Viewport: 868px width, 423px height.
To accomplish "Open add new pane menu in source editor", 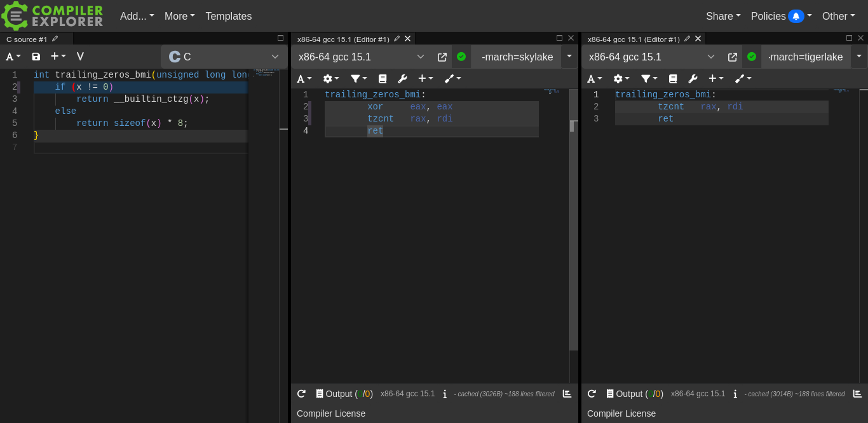I will tap(58, 57).
